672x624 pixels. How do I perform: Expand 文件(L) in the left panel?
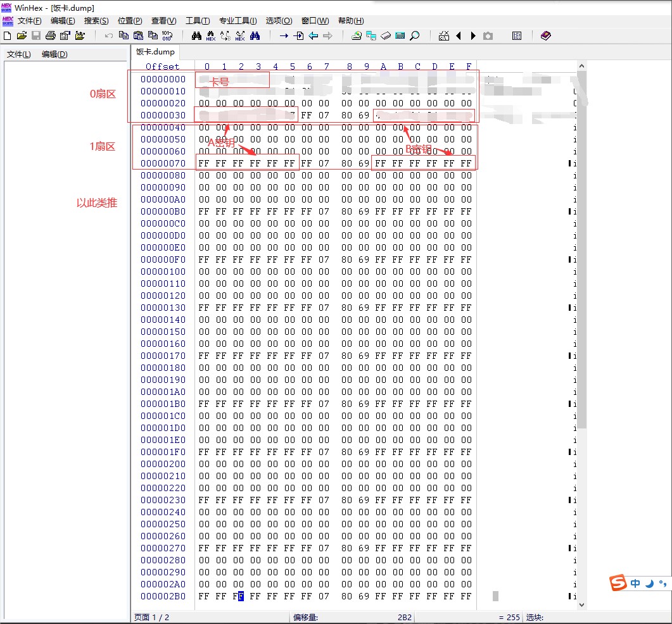tap(19, 54)
